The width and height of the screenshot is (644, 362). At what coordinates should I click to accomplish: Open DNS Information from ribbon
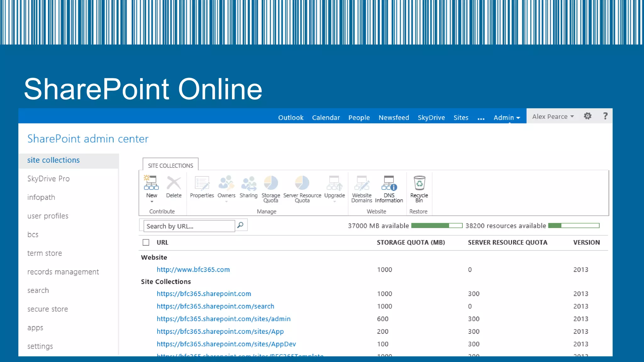tap(389, 189)
